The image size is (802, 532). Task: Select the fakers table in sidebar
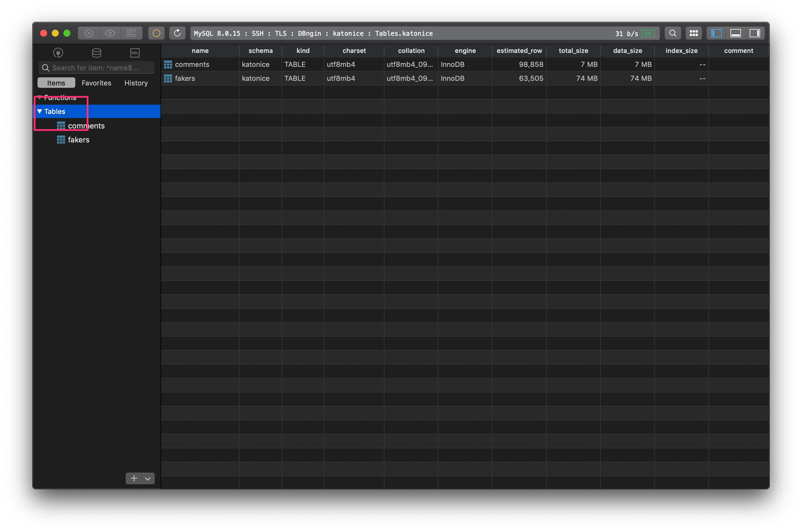(79, 140)
